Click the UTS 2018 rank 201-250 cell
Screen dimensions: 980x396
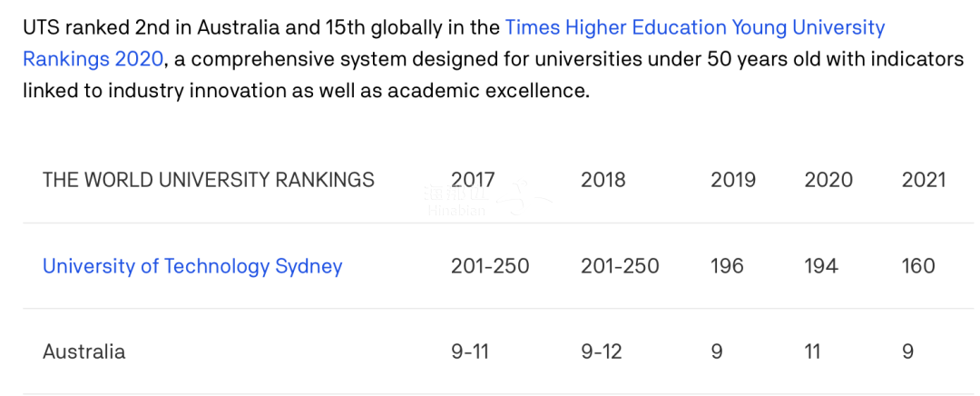click(x=620, y=266)
